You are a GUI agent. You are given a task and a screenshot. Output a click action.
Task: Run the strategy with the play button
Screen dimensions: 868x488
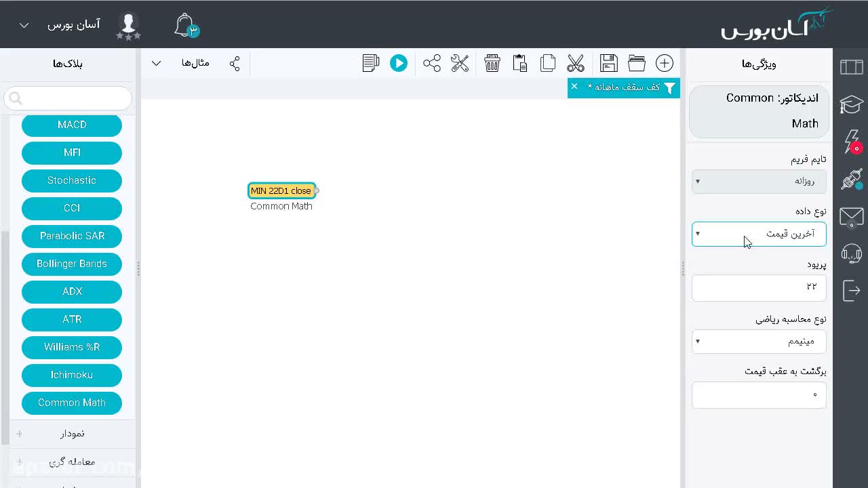(399, 63)
